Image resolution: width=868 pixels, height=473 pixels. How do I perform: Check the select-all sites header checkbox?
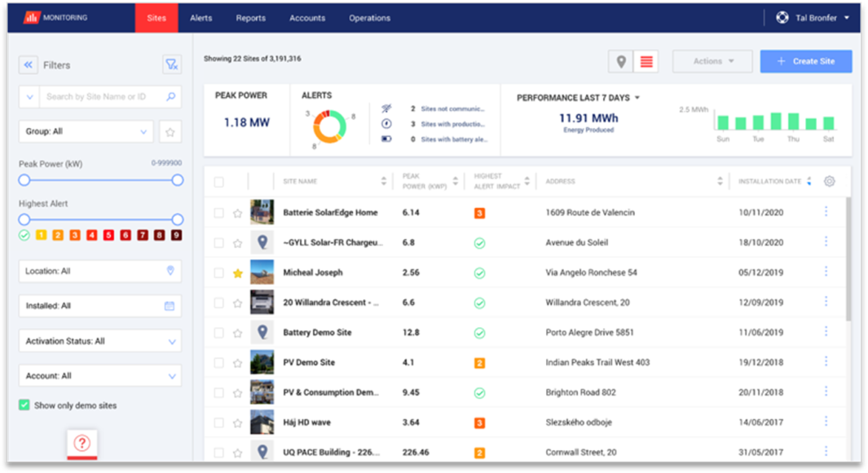pyautogui.click(x=218, y=182)
